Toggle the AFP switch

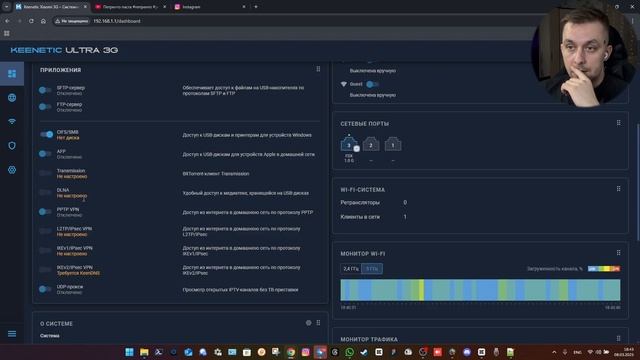pos(45,153)
